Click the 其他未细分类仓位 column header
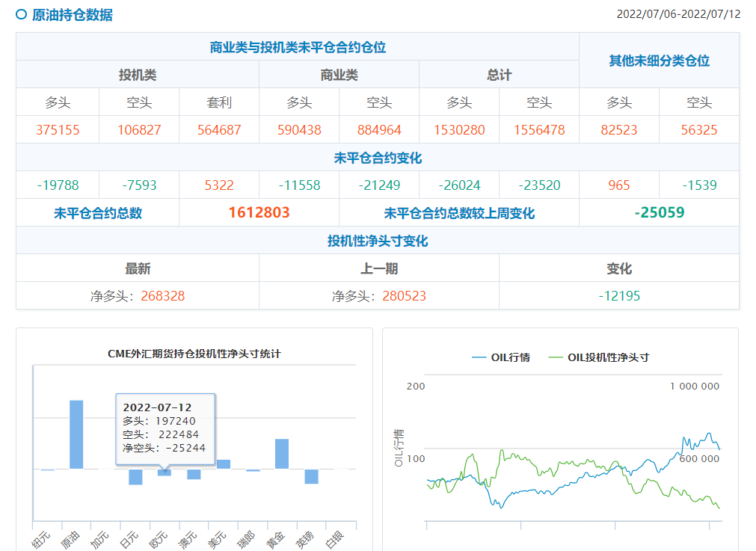The height and width of the screenshot is (551, 756). tap(659, 61)
